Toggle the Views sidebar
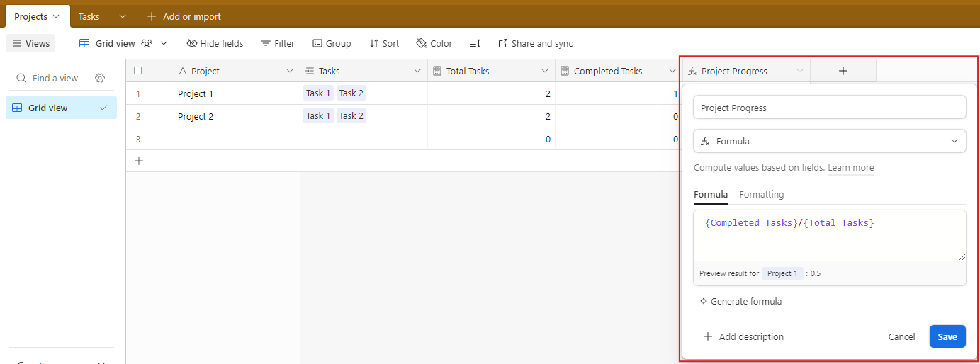The image size is (980, 364). [x=31, y=44]
